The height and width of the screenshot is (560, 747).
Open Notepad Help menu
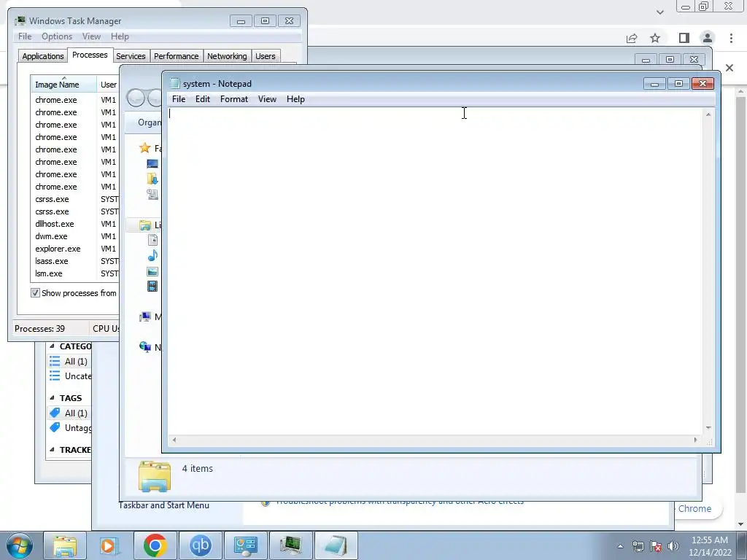click(x=295, y=99)
